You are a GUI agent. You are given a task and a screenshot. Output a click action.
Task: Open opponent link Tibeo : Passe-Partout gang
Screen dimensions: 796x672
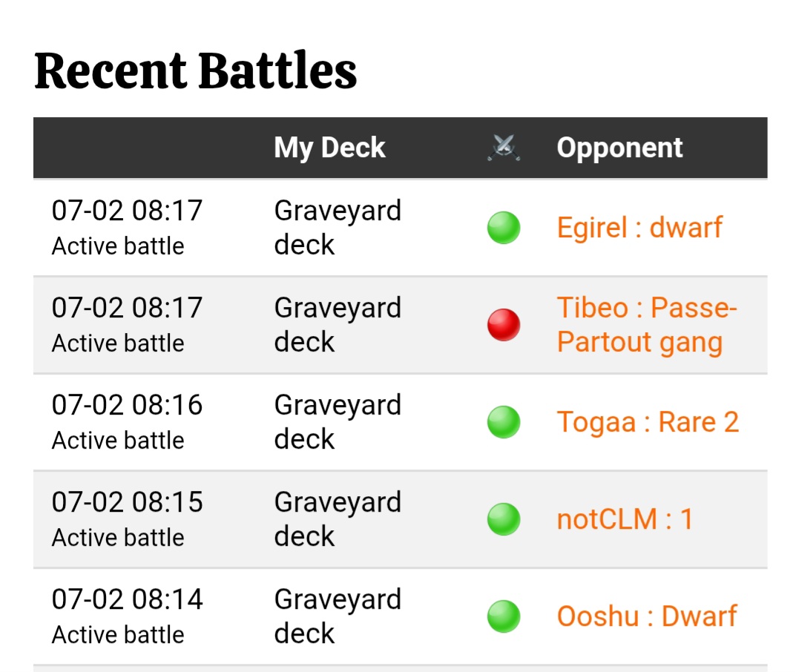pyautogui.click(x=647, y=325)
